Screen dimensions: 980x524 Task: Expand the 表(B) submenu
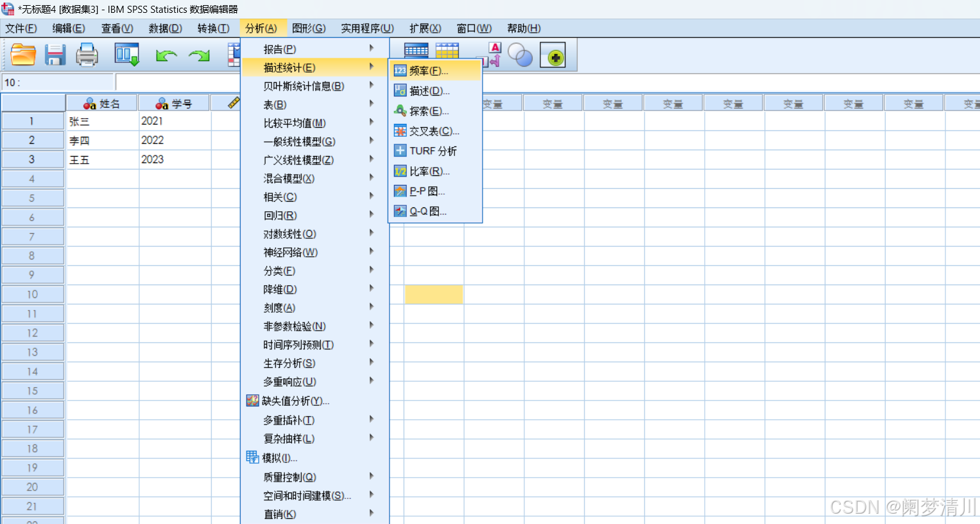314,105
